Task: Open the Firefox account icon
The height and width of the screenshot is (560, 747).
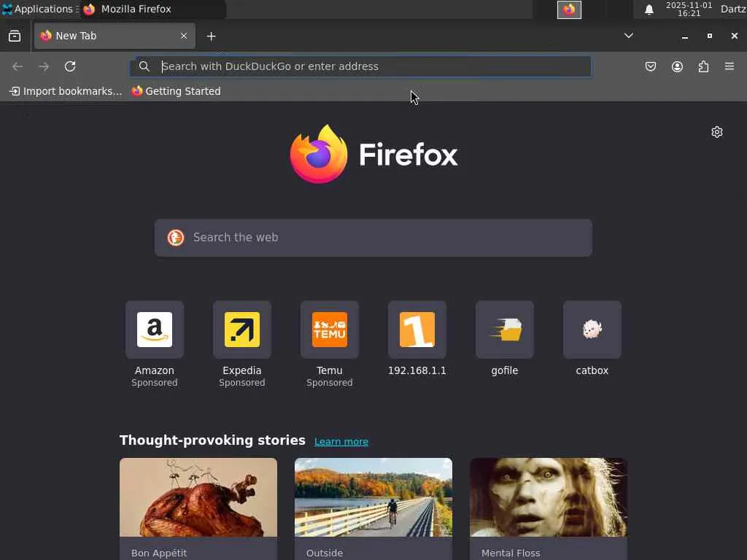Action: (x=677, y=66)
